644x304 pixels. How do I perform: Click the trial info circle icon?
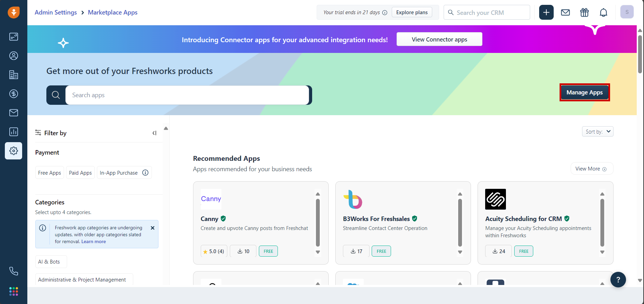(385, 12)
